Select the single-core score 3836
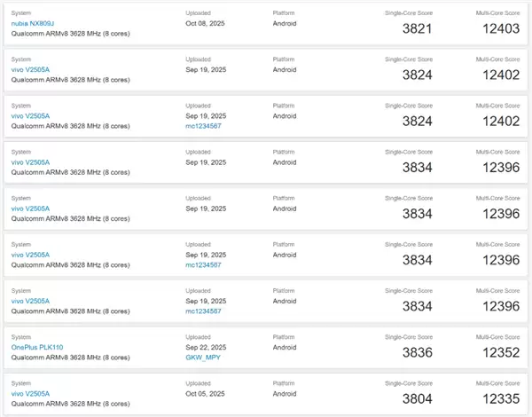The width and height of the screenshot is (532, 417). (x=418, y=353)
